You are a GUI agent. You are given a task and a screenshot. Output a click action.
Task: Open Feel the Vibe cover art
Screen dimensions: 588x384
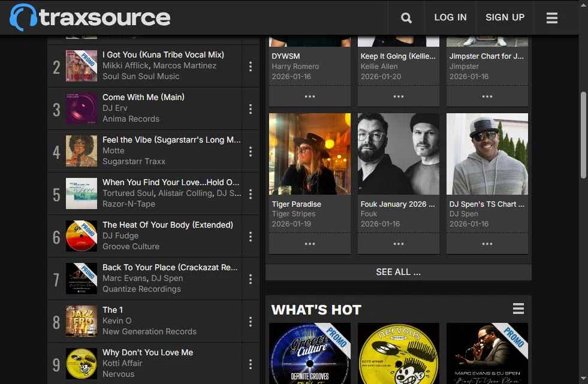[x=82, y=151]
